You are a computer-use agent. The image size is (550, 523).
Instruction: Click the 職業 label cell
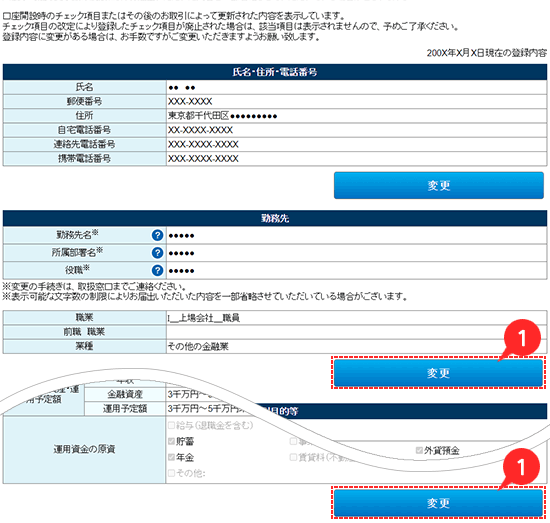pyautogui.click(x=84, y=317)
